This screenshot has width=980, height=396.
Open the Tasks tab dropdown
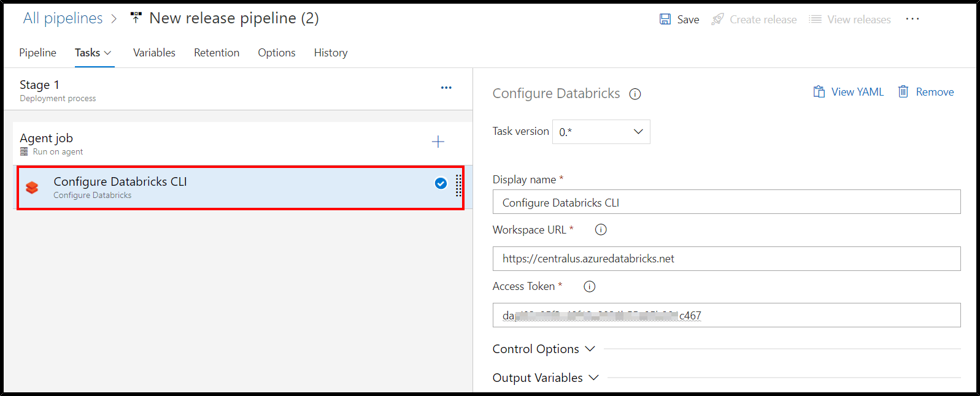pos(94,53)
